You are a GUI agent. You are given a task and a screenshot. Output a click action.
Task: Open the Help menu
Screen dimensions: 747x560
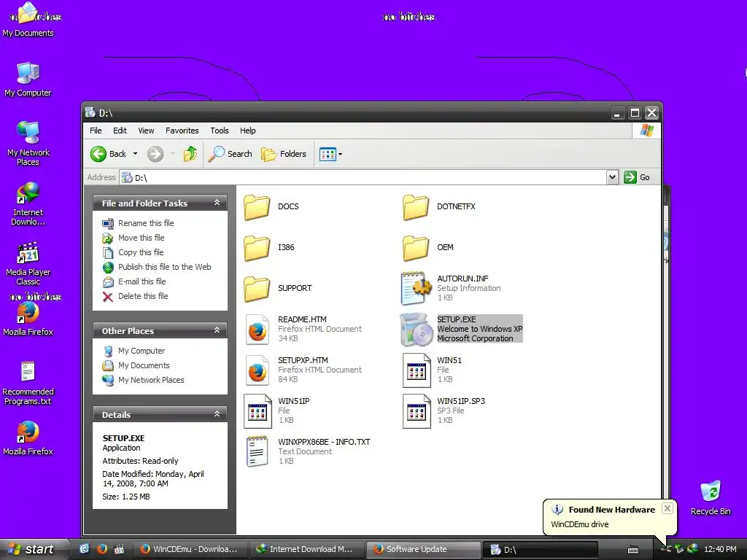[247, 131]
